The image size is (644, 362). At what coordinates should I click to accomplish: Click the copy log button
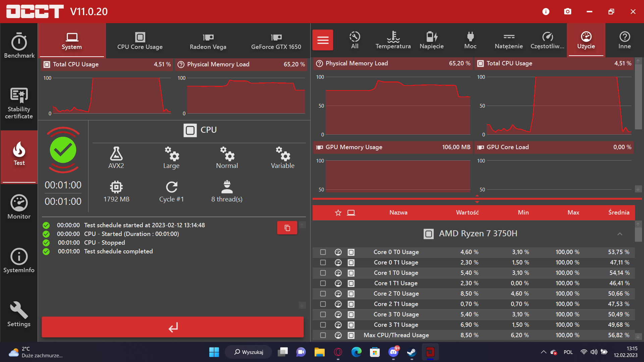point(287,228)
